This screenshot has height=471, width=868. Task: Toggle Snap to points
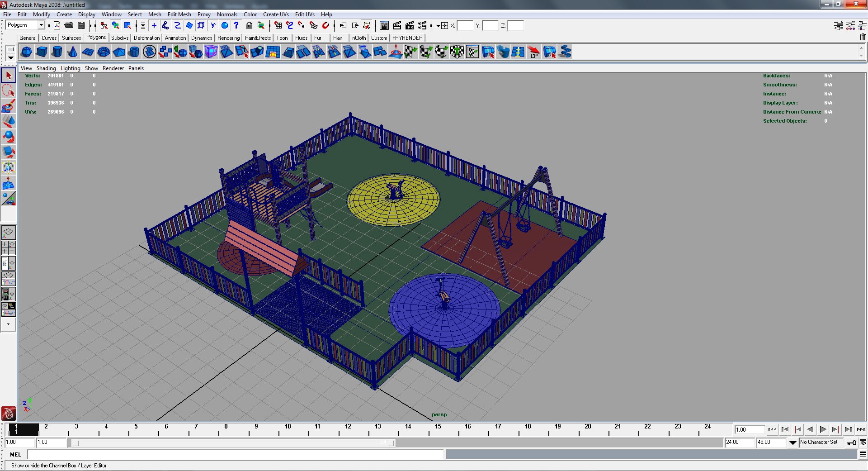click(x=302, y=25)
